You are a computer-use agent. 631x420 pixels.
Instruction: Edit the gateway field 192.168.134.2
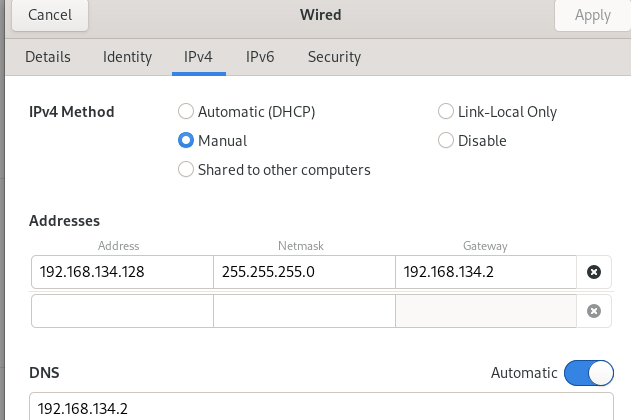coord(486,272)
